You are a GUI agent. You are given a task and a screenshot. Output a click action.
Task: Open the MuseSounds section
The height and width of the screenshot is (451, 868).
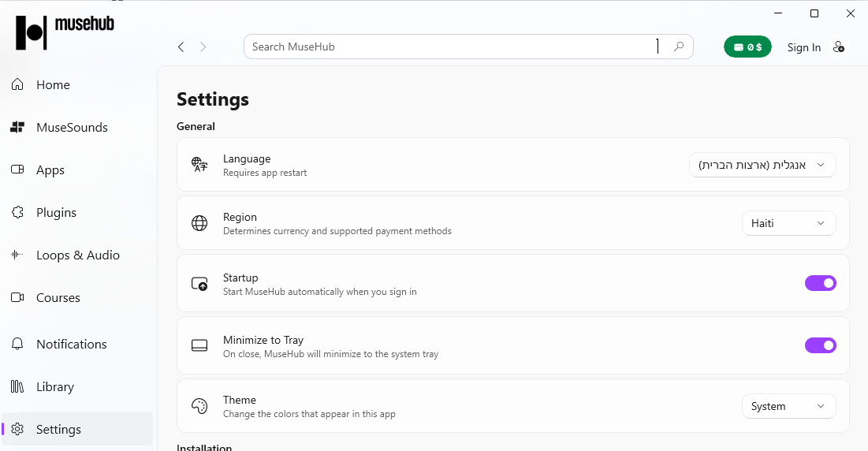tap(77, 127)
